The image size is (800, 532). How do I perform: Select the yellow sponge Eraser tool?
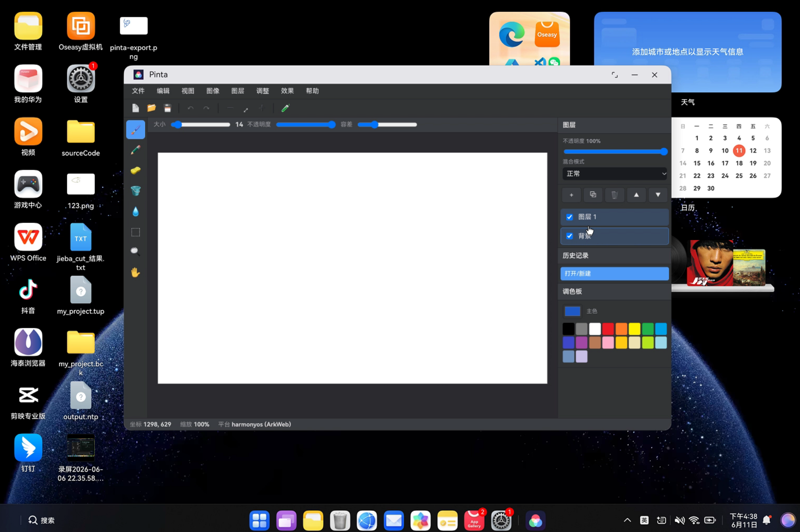(135, 170)
